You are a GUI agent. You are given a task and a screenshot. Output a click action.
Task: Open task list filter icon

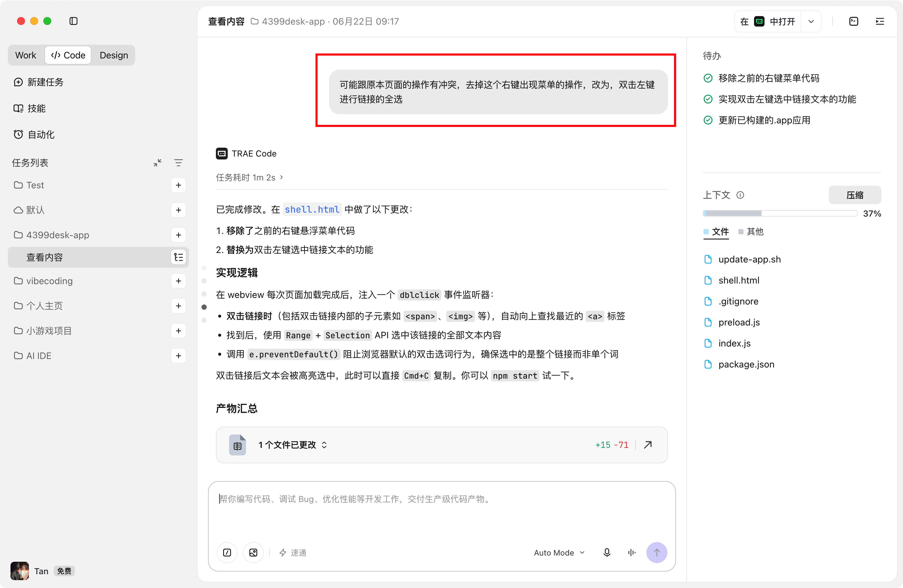178,163
